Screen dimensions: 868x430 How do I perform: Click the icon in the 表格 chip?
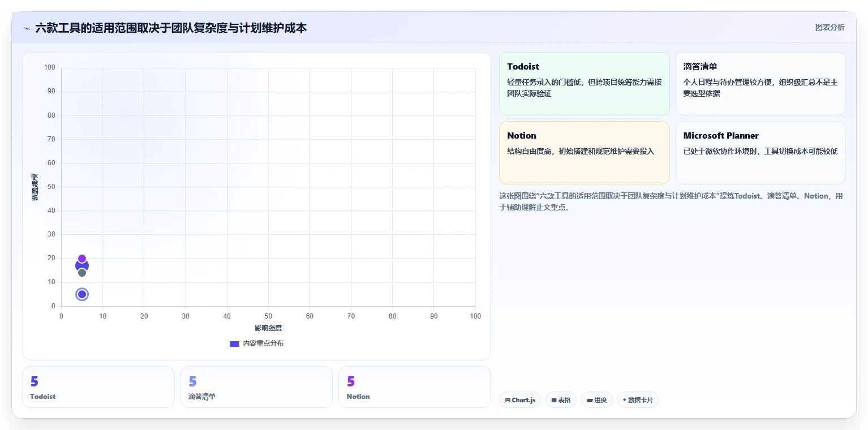(x=554, y=400)
